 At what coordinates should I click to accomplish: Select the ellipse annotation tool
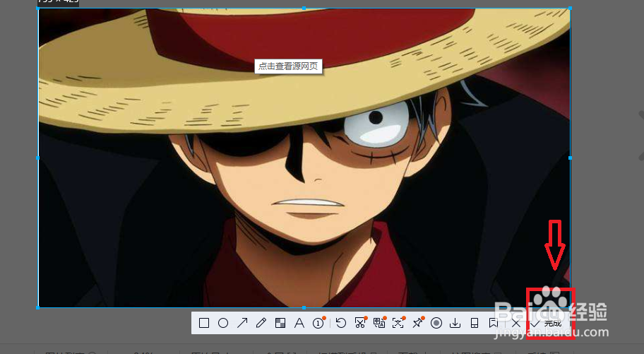pos(223,323)
